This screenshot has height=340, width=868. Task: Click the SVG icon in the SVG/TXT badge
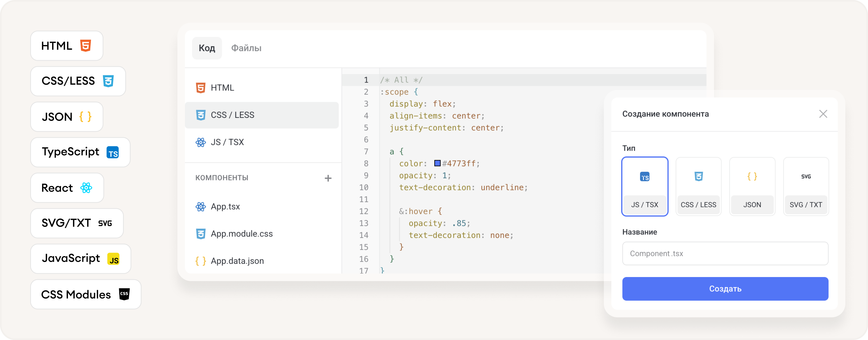coord(105,223)
